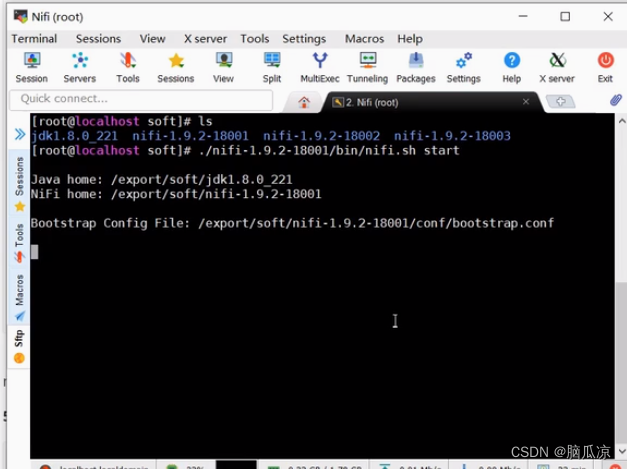The image size is (627, 469).
Task: Open the Macros menu in menu bar
Action: [365, 39]
